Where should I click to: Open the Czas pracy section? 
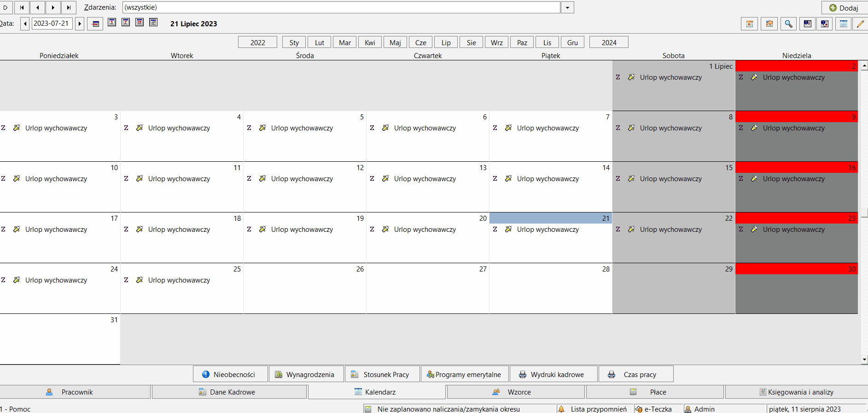[636, 374]
